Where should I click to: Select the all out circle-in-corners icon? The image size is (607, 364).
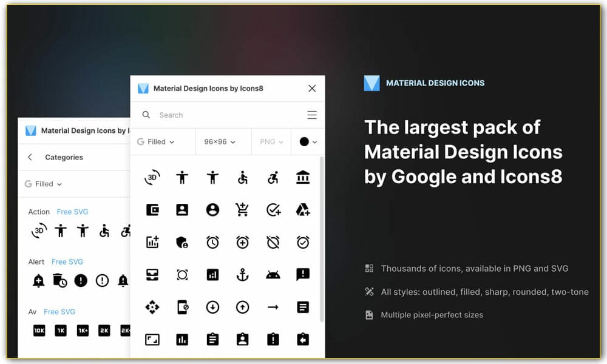tap(182, 275)
